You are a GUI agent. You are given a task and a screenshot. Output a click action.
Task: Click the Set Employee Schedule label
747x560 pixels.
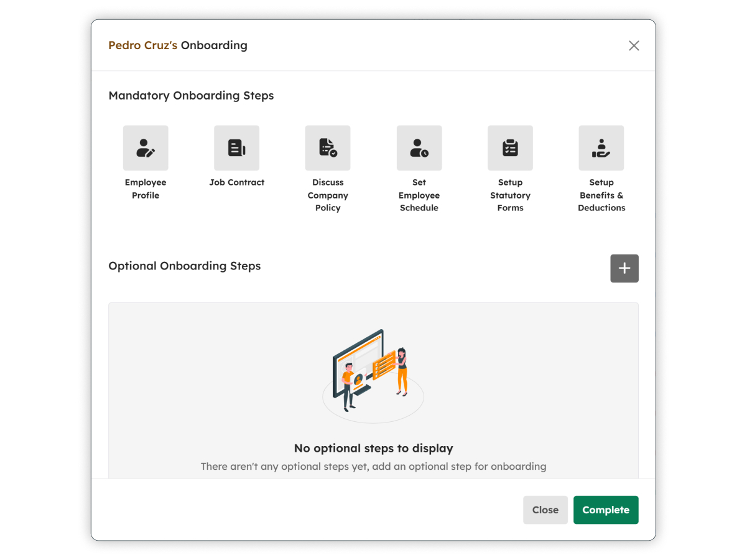point(419,195)
